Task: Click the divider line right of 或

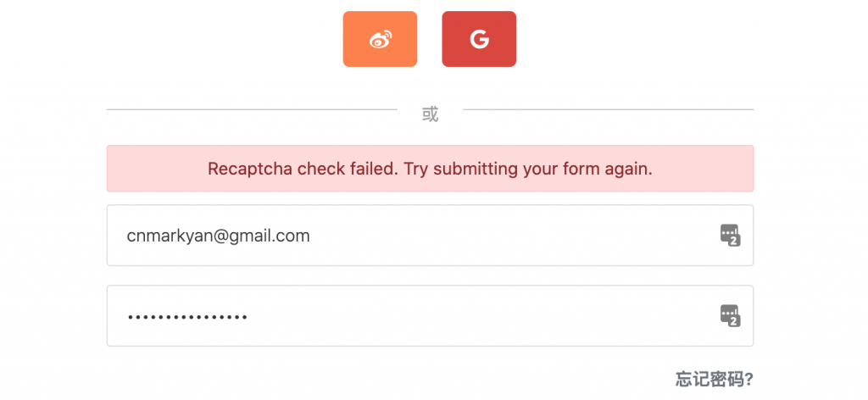Action: [x=608, y=110]
